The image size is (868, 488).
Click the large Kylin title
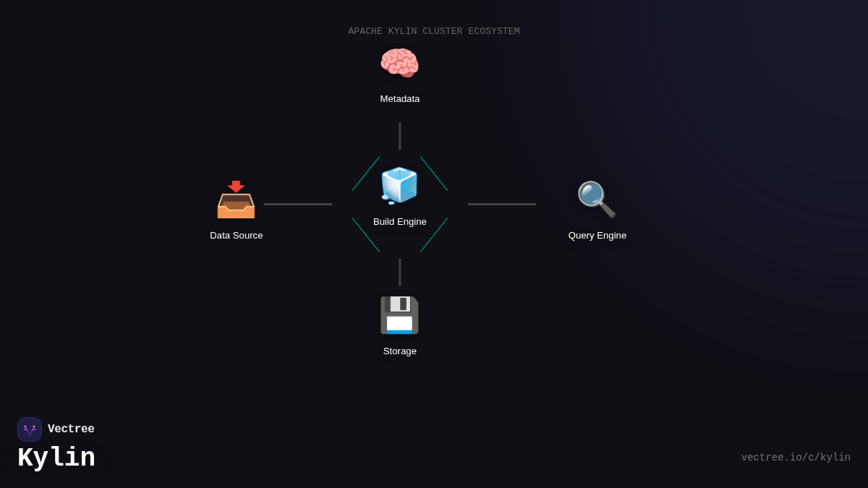click(56, 458)
